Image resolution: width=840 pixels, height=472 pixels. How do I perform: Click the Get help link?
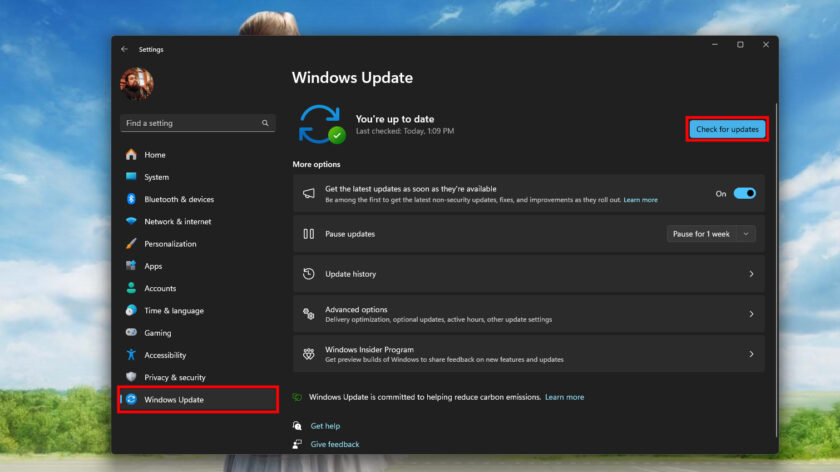click(x=325, y=426)
